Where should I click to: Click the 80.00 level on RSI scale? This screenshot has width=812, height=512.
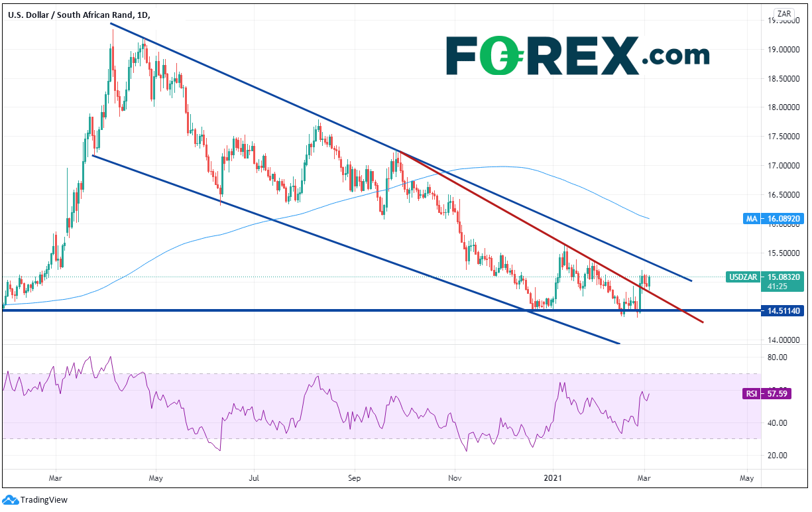(x=778, y=357)
